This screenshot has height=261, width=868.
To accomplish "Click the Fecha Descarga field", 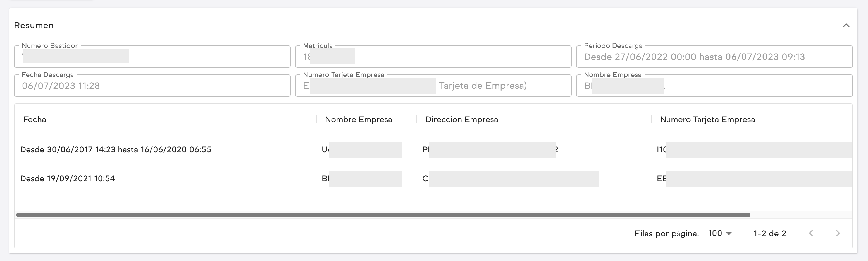I will tap(152, 86).
